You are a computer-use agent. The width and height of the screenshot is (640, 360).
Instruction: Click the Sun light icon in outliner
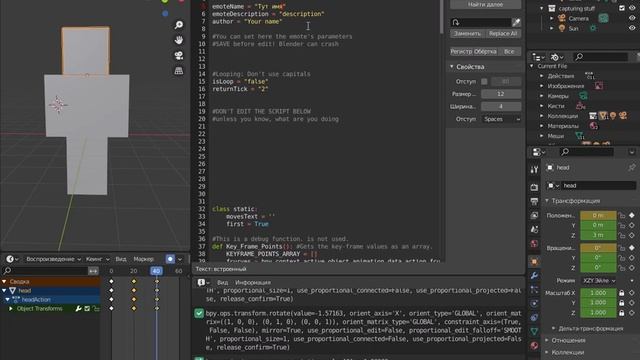pos(562,28)
